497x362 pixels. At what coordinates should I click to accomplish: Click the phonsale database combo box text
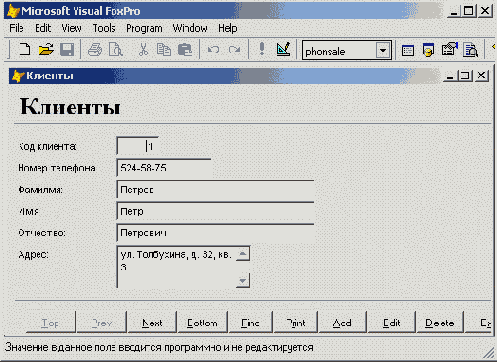325,52
